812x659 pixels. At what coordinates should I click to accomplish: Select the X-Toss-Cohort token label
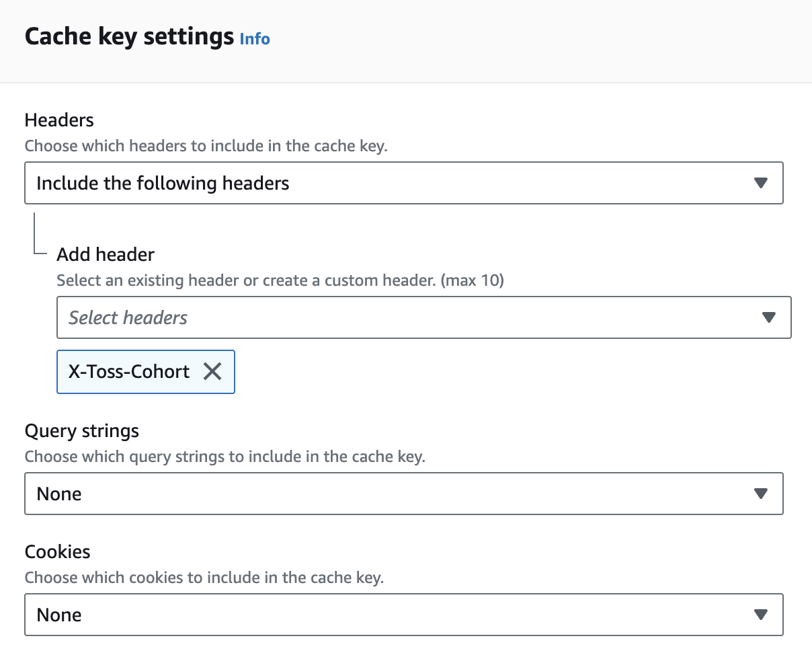tap(129, 371)
